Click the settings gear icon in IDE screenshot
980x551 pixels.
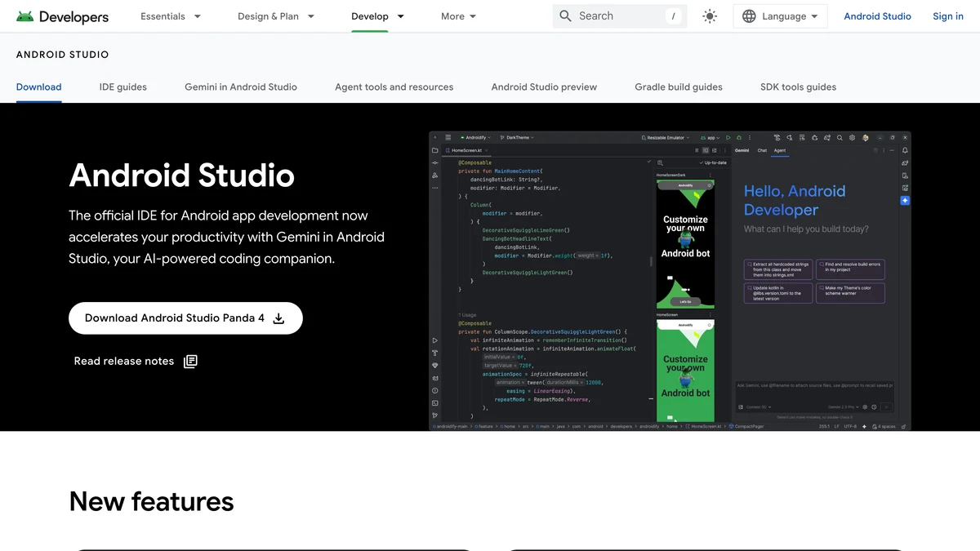(852, 138)
